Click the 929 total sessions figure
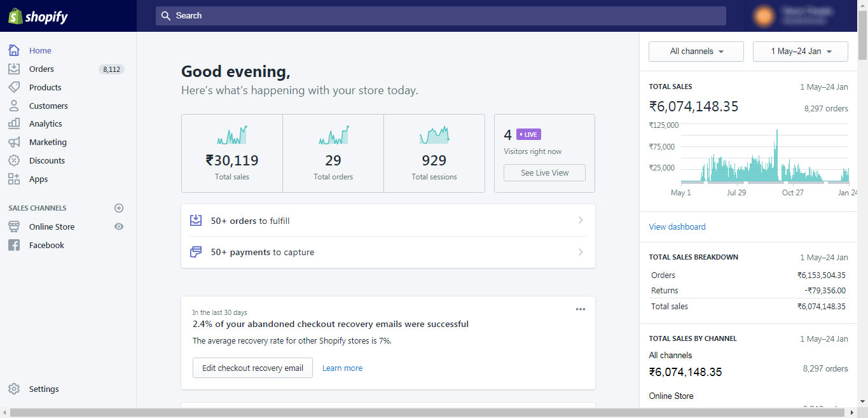 [x=434, y=160]
